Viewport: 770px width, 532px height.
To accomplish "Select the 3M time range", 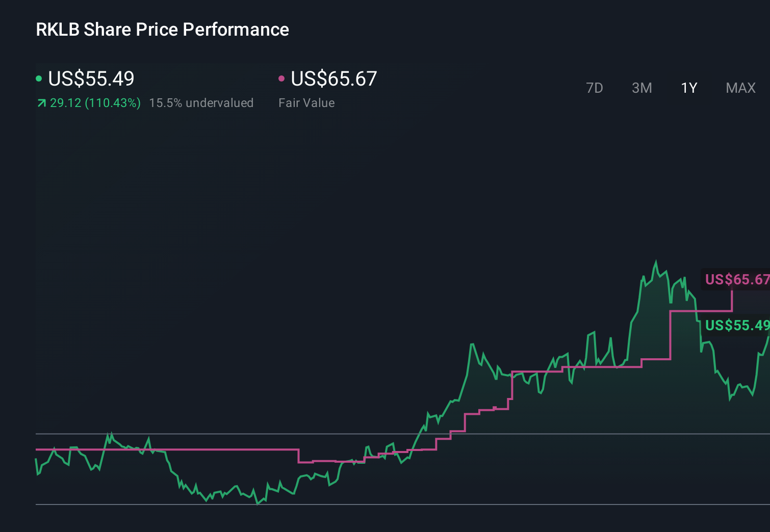I will pyautogui.click(x=641, y=88).
